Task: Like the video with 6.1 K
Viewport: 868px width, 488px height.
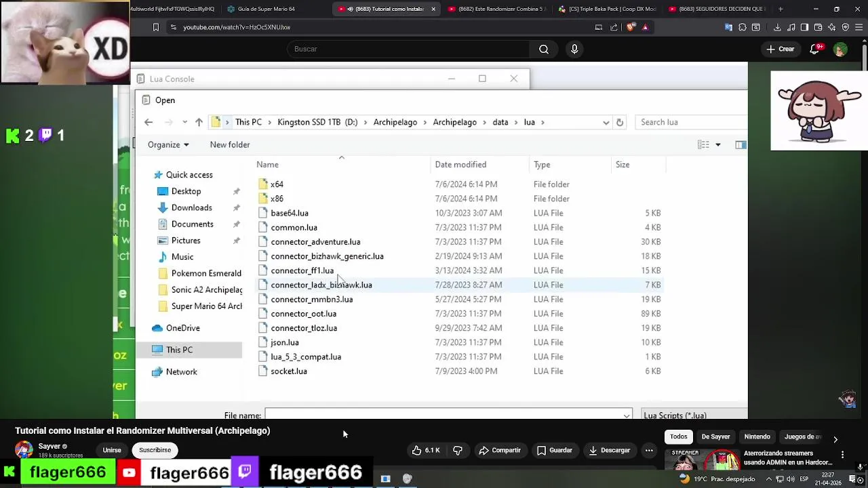Action: click(x=426, y=450)
